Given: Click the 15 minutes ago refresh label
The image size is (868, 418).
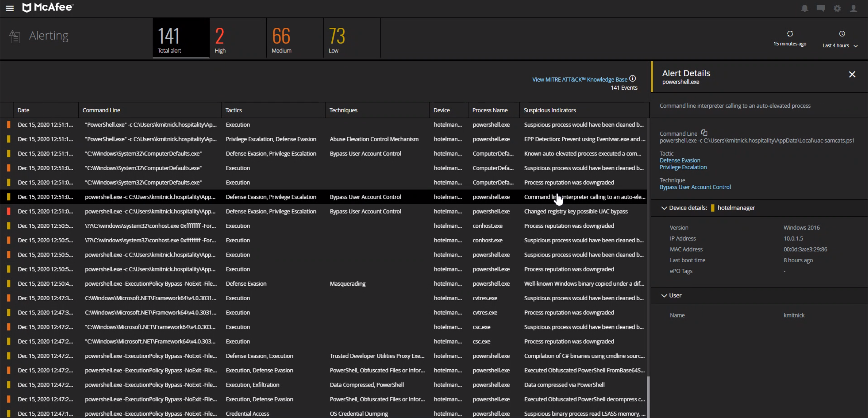Looking at the screenshot, I should click(790, 44).
